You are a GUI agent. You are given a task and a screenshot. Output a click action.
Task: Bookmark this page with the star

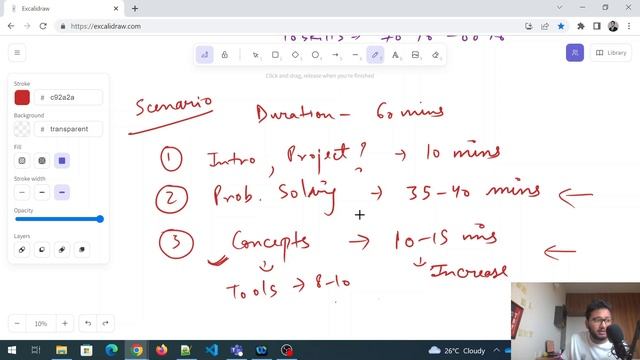pyautogui.click(x=561, y=26)
